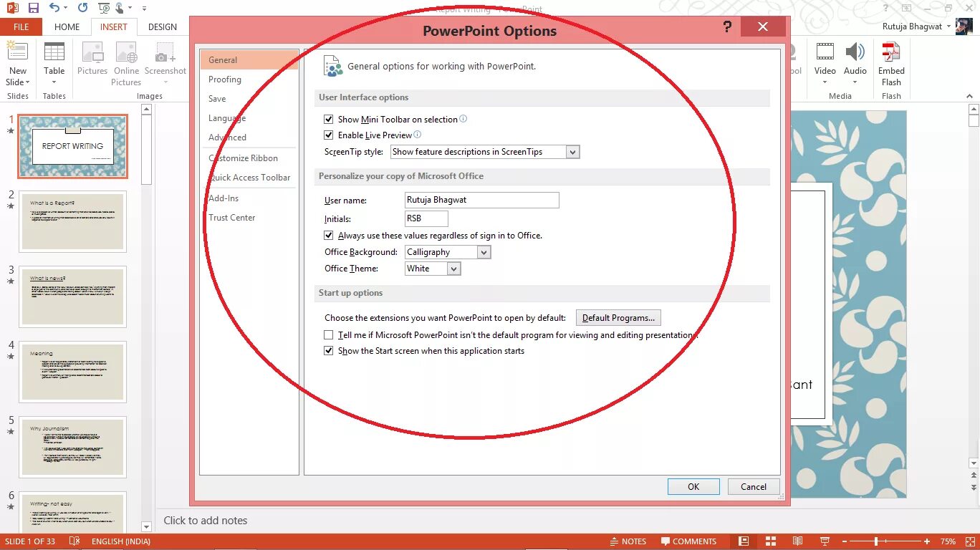Click the NOTES button in status bar
Viewport: 980px width, 550px height.
pyautogui.click(x=628, y=541)
